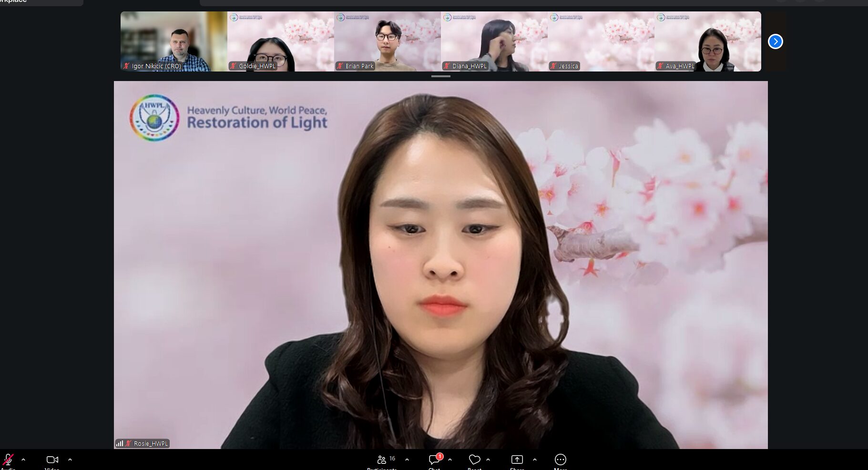Open the caret menu next to Chat
The image size is (868, 470).
[x=450, y=460]
